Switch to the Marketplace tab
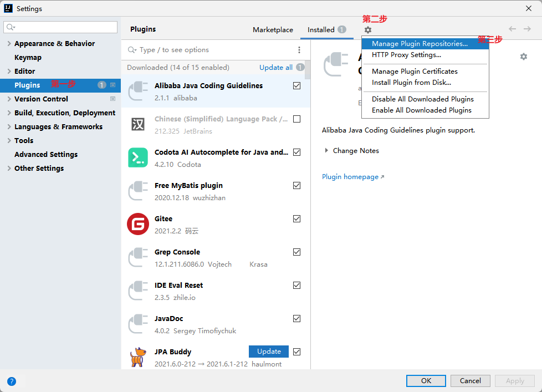542x392 pixels. pyautogui.click(x=273, y=30)
